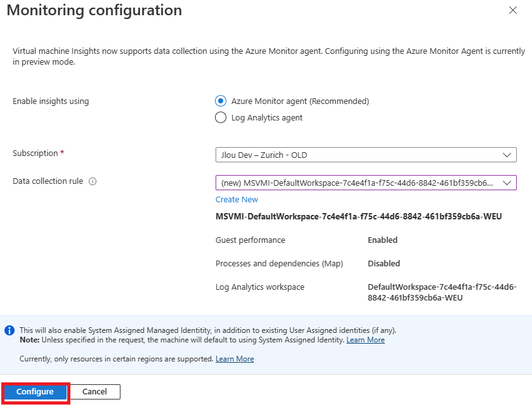
Task: Click the Log Analytics workspace name value
Action: pyautogui.click(x=442, y=292)
